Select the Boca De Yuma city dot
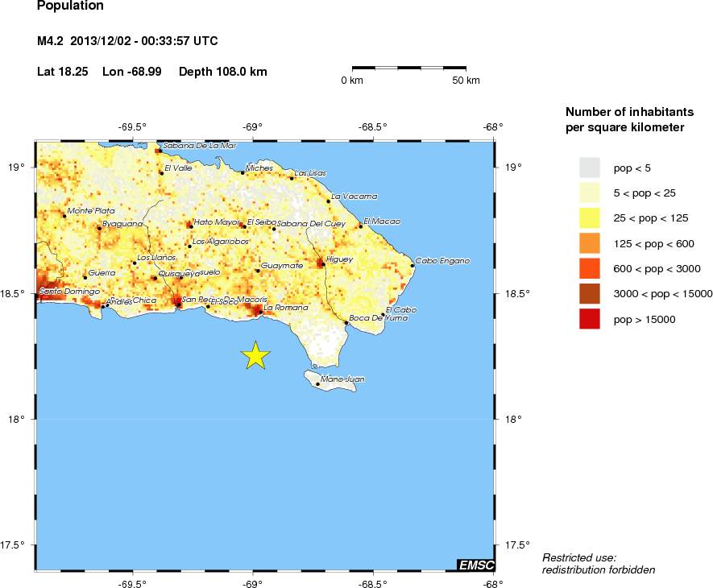 pos(346,323)
